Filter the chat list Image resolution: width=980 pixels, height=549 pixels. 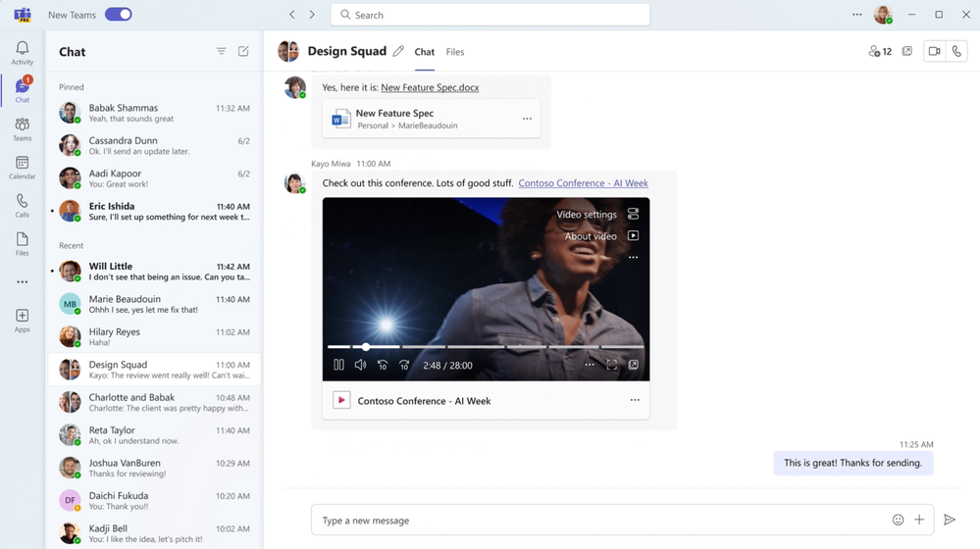(221, 52)
